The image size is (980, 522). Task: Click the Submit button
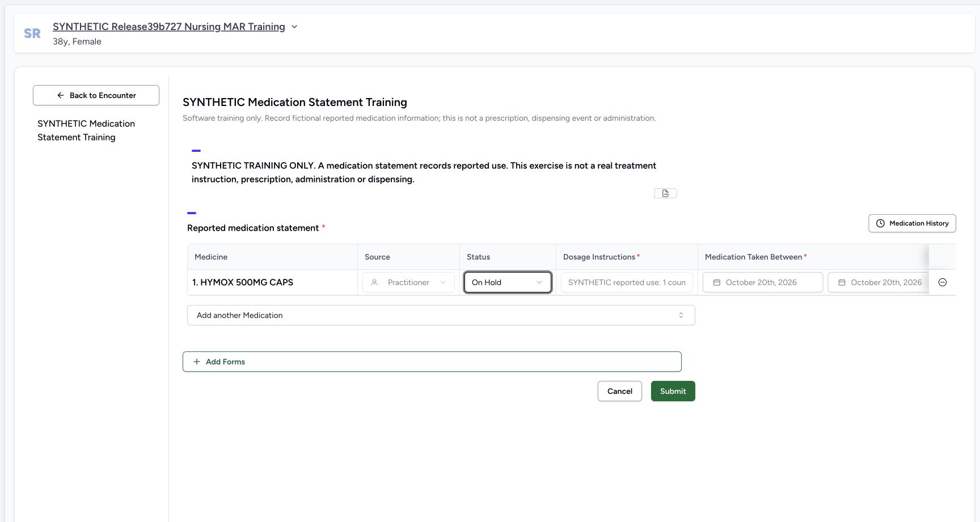pos(673,391)
